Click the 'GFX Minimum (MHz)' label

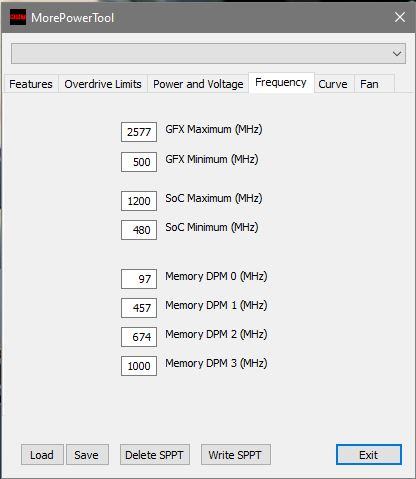tap(212, 159)
